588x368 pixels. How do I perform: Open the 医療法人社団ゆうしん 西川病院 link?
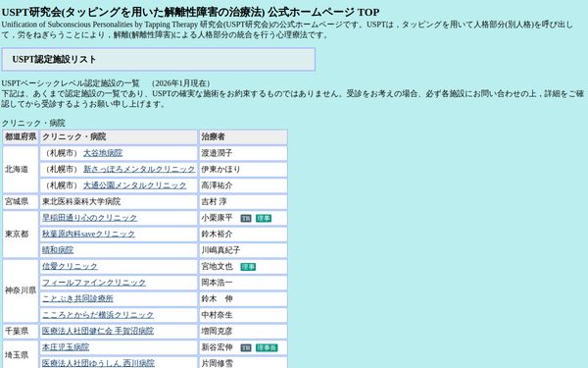point(98,363)
